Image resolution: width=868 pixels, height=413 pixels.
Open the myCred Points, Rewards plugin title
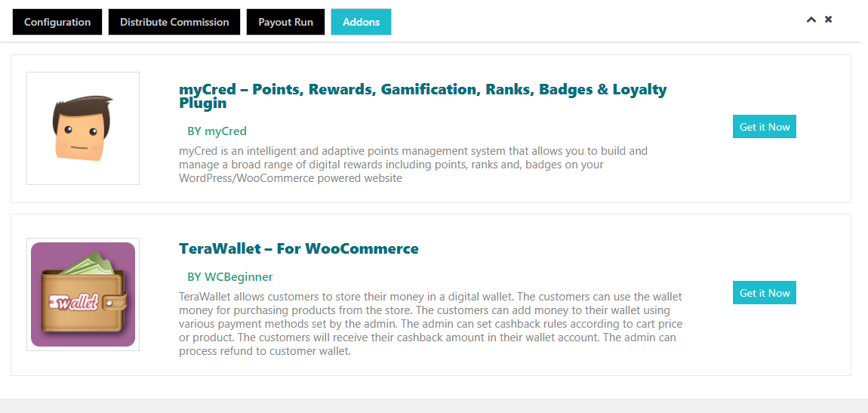423,96
